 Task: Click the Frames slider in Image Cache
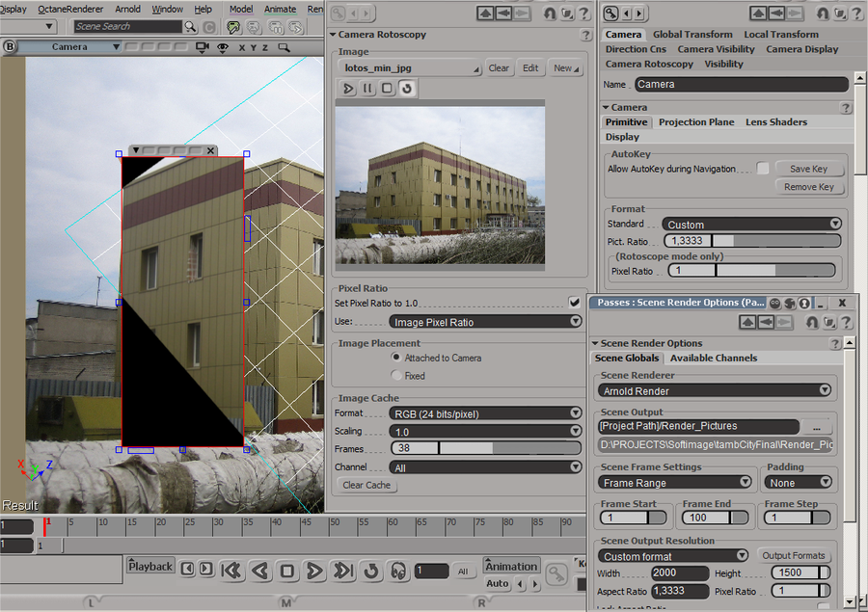pos(486,448)
